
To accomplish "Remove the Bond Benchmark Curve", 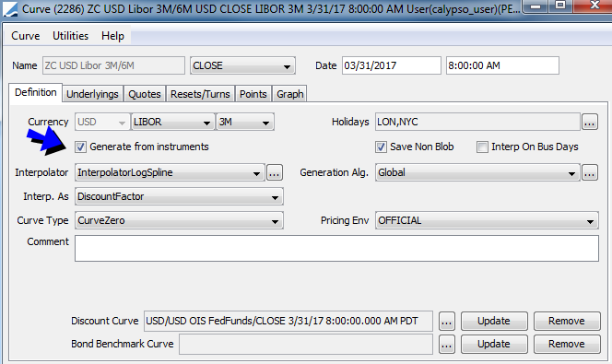I will pos(567,344).
